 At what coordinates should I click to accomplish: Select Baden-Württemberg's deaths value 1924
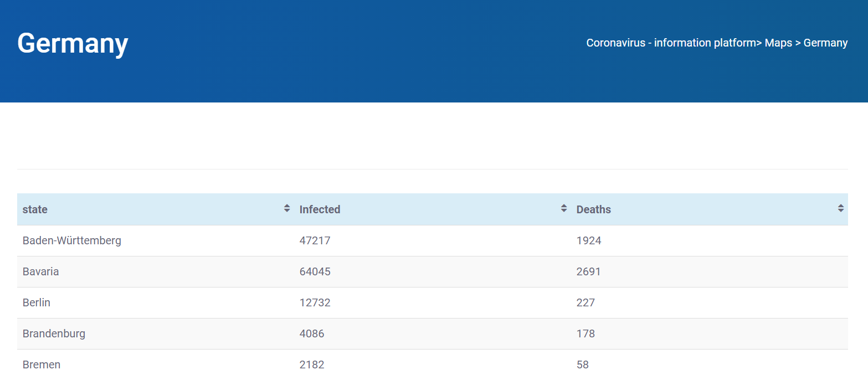pos(589,240)
